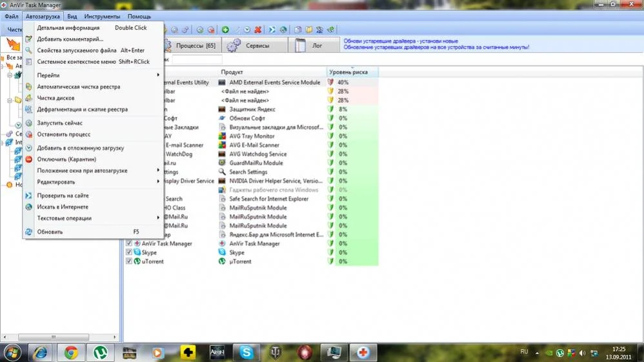Click the left panel horizontal scrollbar thumb
Image resolution: width=644 pixels, height=362 pixels.
pos(54,337)
